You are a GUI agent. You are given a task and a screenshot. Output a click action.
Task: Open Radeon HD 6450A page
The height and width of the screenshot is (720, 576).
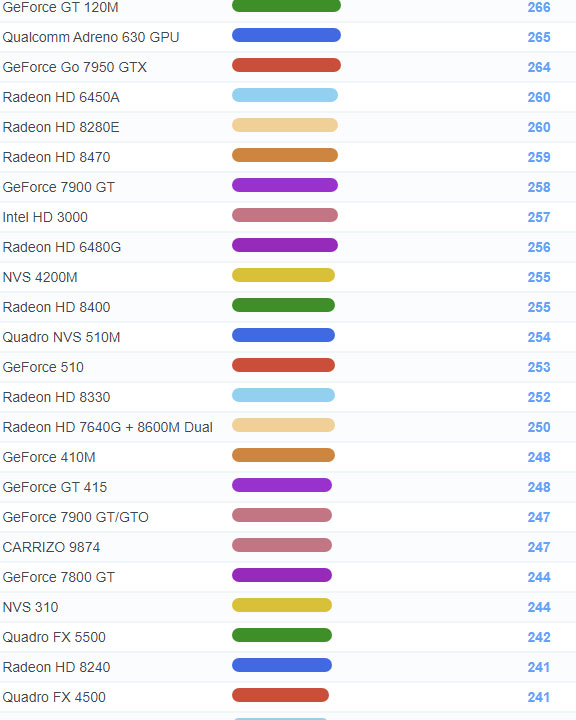[61, 97]
